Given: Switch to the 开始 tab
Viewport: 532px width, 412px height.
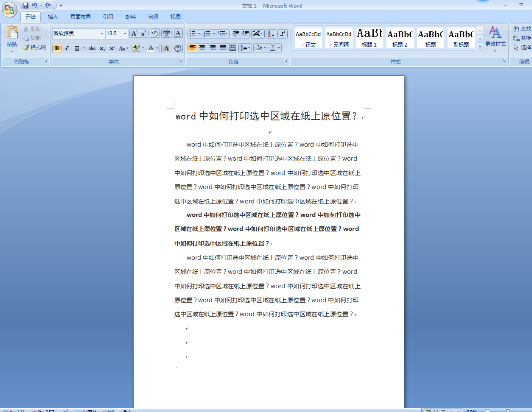Looking at the screenshot, I should (31, 17).
